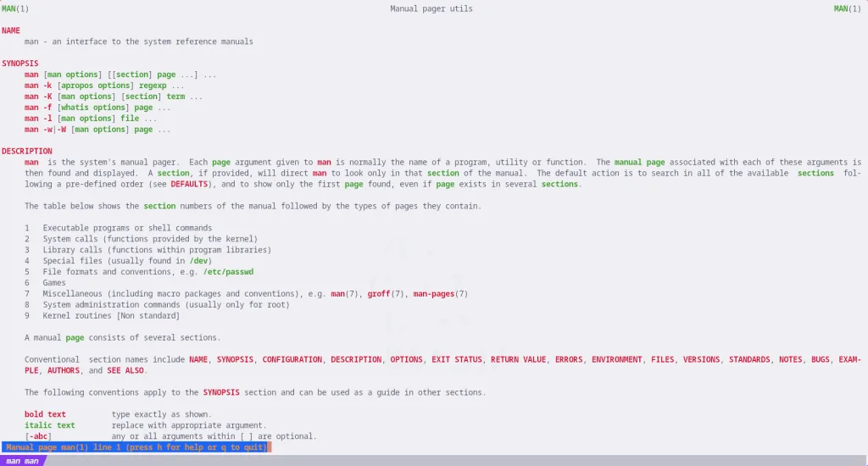This screenshot has height=466, width=868.
Task: Click "ERRORS" in the conventional section names
Action: pos(569,360)
